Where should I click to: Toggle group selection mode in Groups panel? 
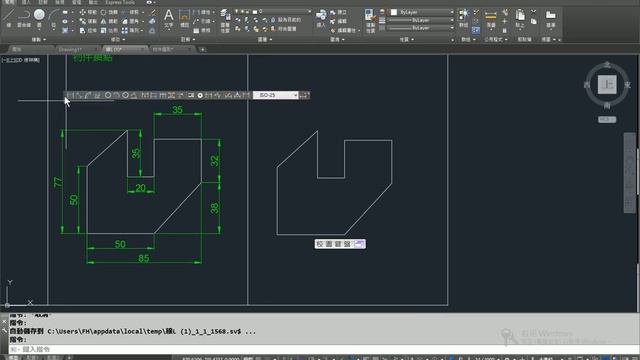(x=476, y=30)
